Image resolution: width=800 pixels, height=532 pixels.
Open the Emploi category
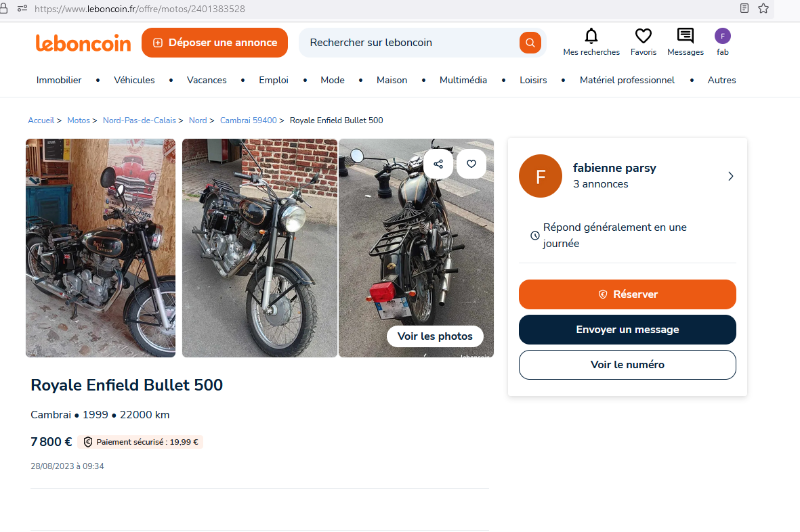point(273,80)
